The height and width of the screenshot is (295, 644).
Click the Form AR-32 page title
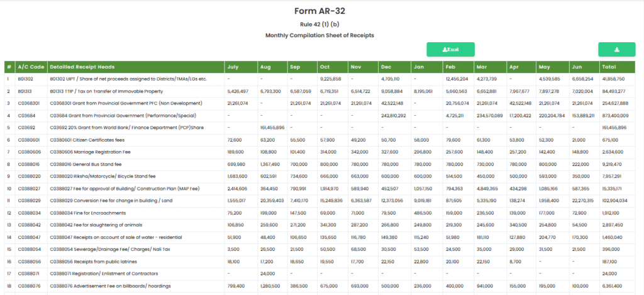319,11
